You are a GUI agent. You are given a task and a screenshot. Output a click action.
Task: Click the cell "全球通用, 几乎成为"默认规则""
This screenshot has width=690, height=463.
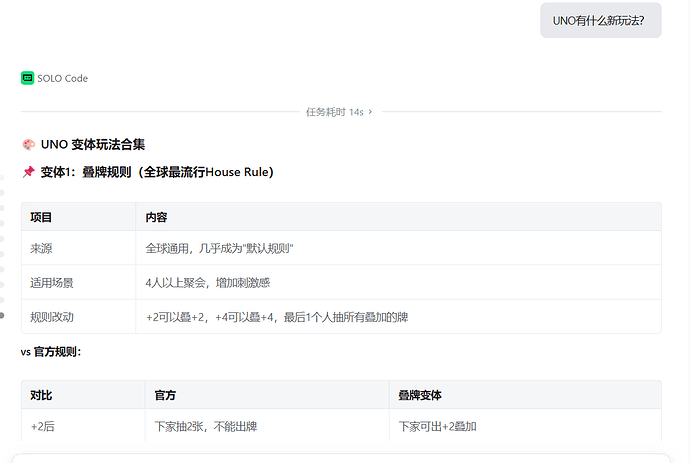point(398,248)
